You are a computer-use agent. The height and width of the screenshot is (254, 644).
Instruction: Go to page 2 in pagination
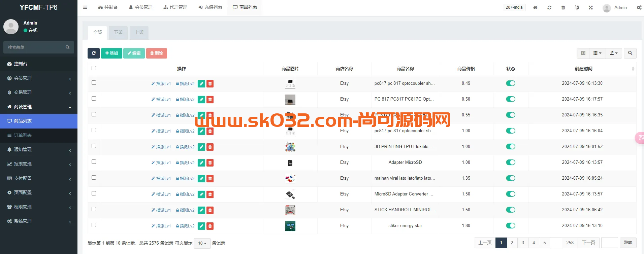click(x=512, y=243)
